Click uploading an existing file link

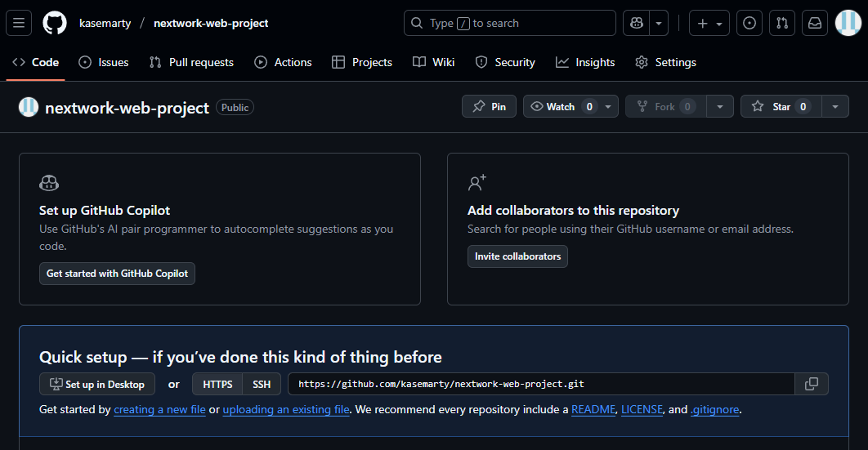286,410
